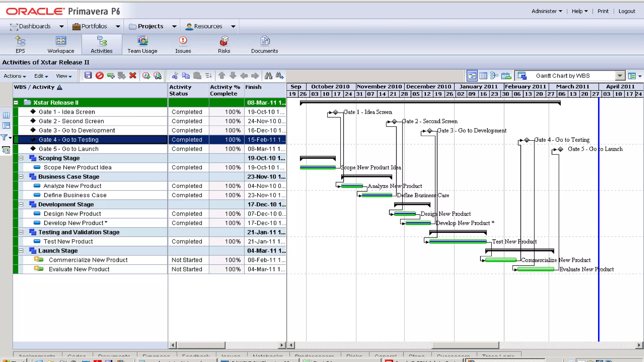The width and height of the screenshot is (644, 362).
Task: Open the Team Usage page
Action: (x=142, y=45)
